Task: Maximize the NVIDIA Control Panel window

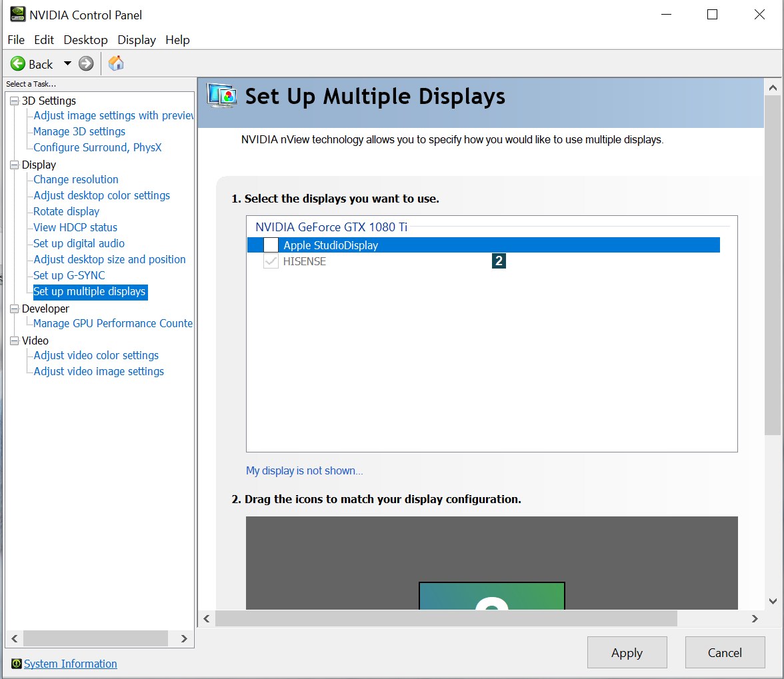Action: point(713,15)
